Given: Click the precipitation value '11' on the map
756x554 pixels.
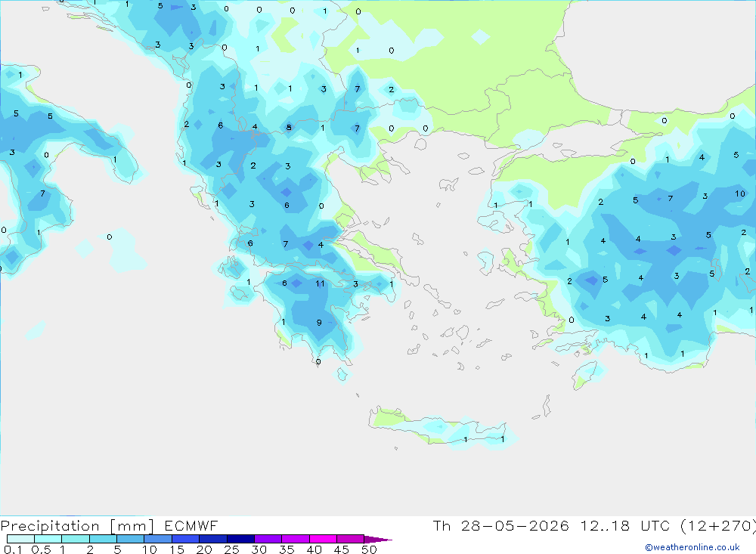Looking at the screenshot, I should click(320, 283).
